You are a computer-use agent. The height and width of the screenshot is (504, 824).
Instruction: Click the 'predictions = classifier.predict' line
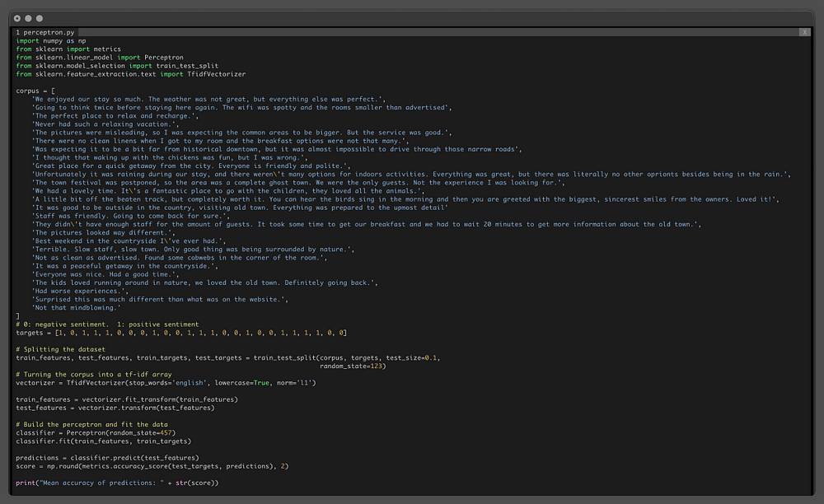(106, 457)
